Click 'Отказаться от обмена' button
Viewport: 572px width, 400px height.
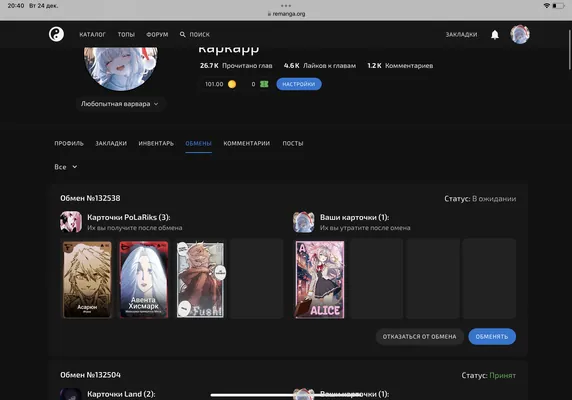tap(420, 337)
